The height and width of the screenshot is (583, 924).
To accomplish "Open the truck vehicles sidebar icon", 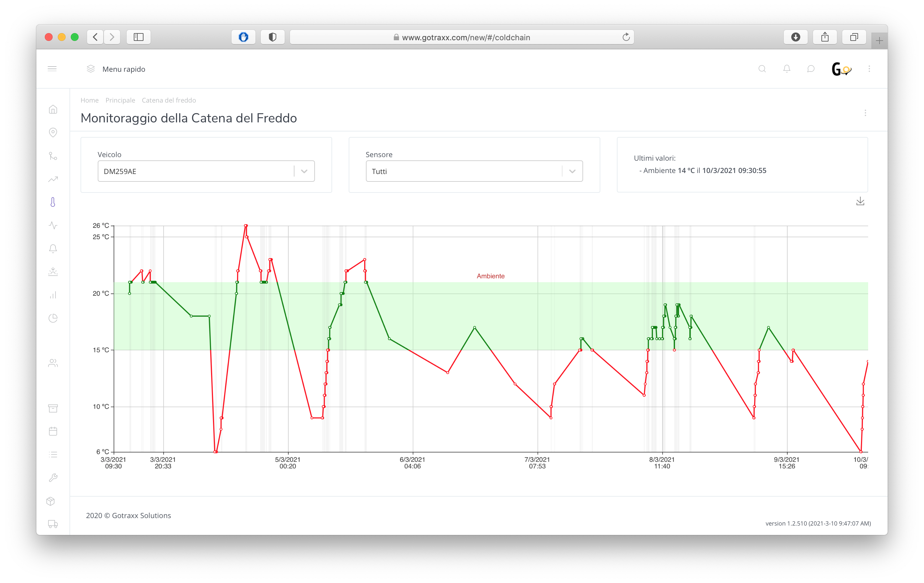I will tap(53, 524).
